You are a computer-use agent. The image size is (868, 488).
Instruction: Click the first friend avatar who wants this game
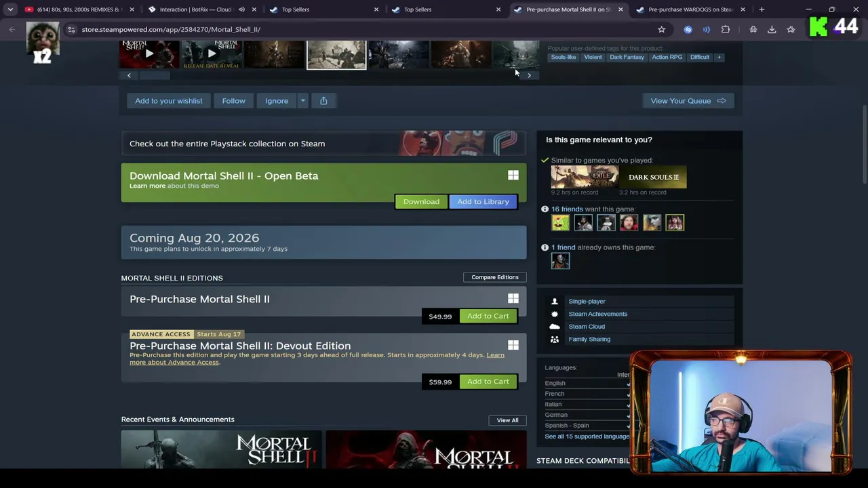560,222
